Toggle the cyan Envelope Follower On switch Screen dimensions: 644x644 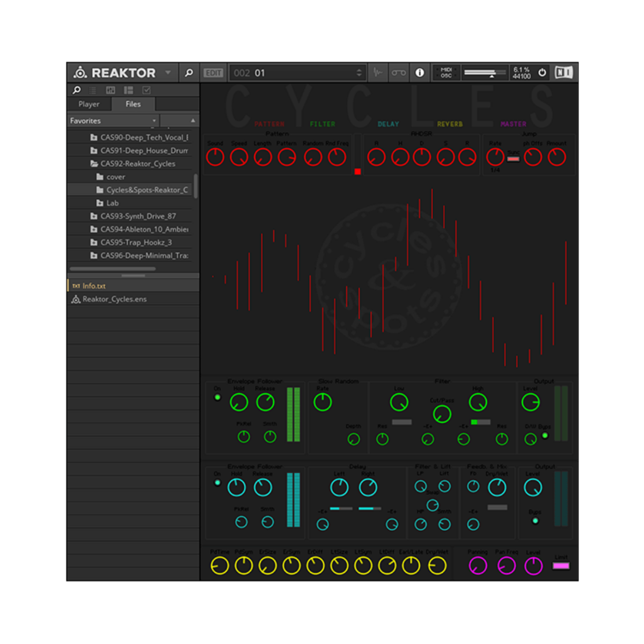pos(217,483)
